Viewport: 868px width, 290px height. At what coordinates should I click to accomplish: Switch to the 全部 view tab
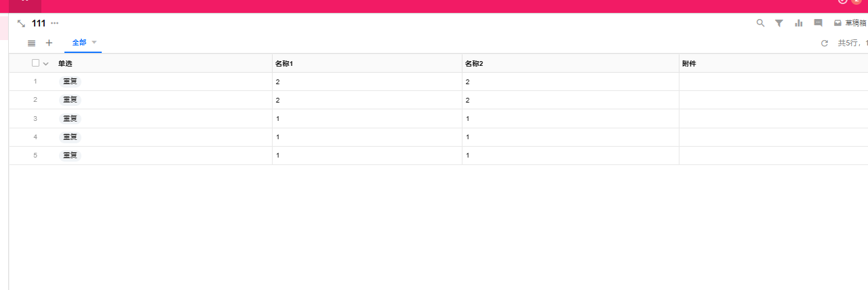coord(79,43)
